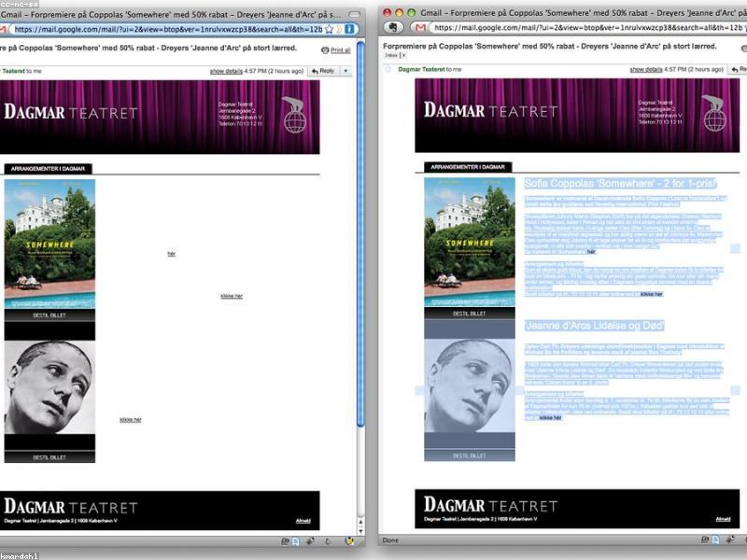Click the Dagmar Teatret header banner in right window
Image resolution: width=747 pixels, height=560 pixels.
point(577,115)
